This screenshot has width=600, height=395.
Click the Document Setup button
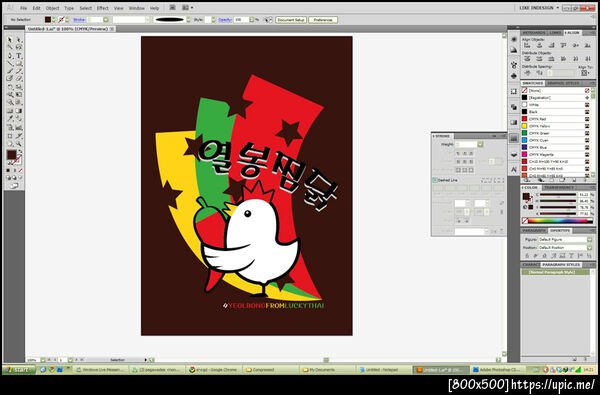point(291,20)
